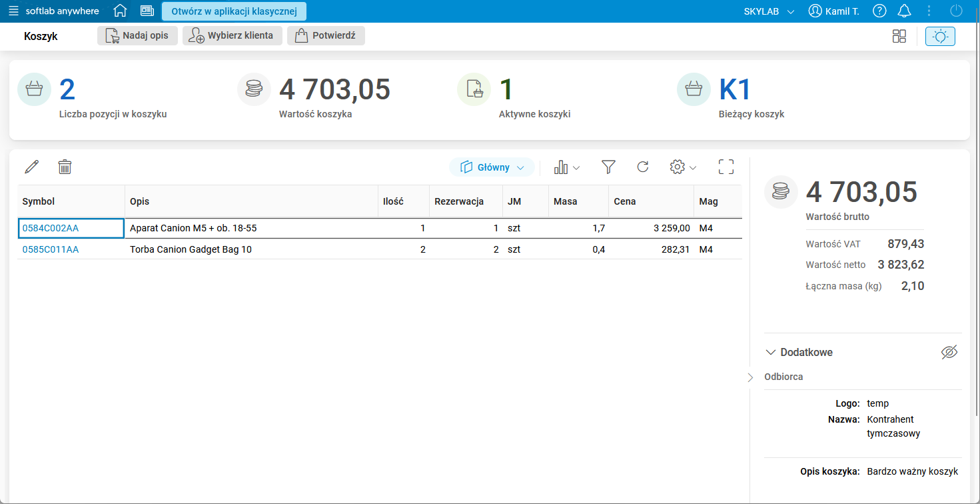The width and height of the screenshot is (980, 504).
Task: Open the filter funnel icon
Action: 608,167
